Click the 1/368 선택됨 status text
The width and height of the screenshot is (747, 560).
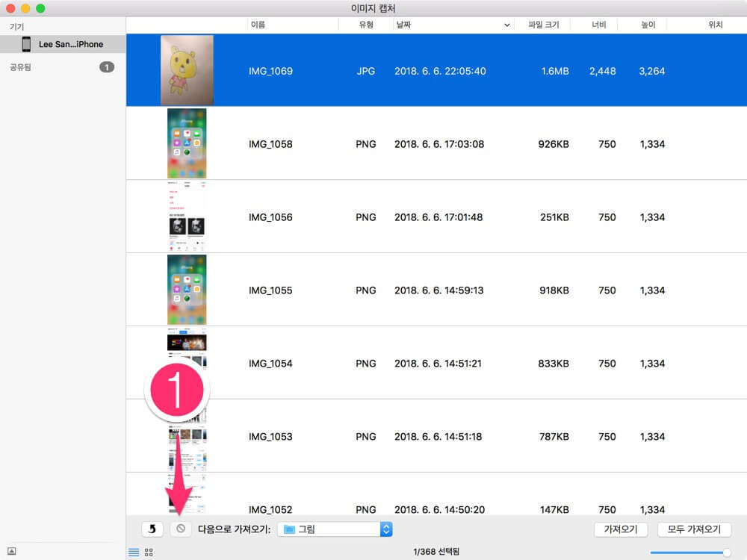pyautogui.click(x=436, y=552)
